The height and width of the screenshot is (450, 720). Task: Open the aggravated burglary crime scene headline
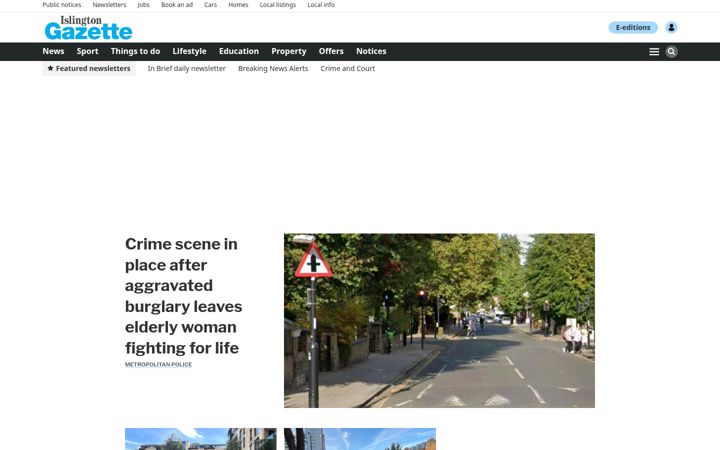184,296
